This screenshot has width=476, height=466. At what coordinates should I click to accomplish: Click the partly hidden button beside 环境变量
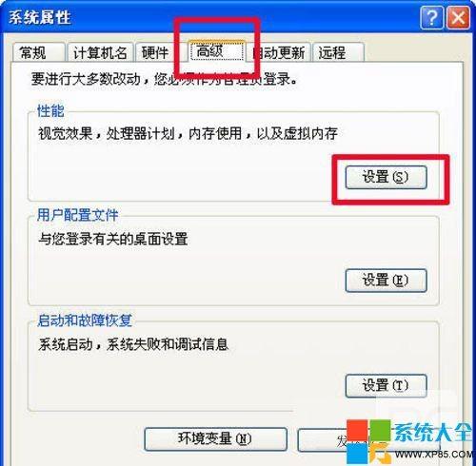(323, 440)
